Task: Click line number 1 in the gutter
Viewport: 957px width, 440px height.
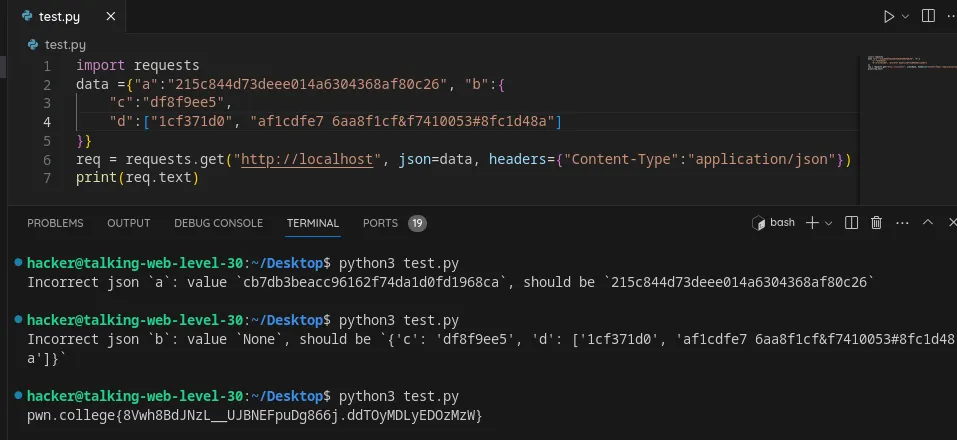Action: 47,65
